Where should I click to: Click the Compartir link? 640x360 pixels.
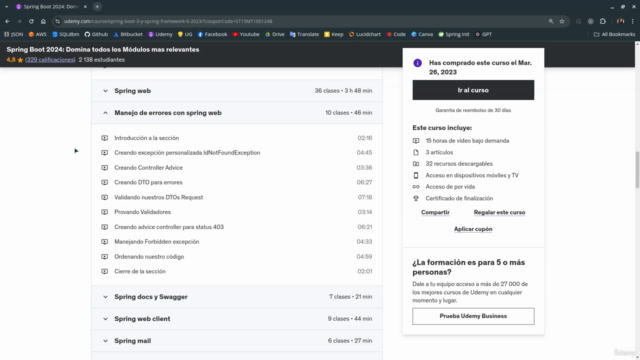click(435, 212)
